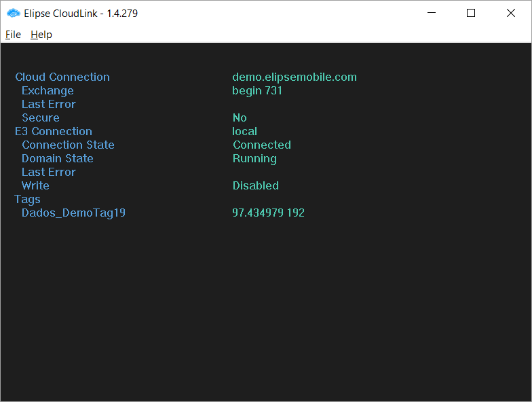
Task: Click the Domain State label
Action: (58, 159)
